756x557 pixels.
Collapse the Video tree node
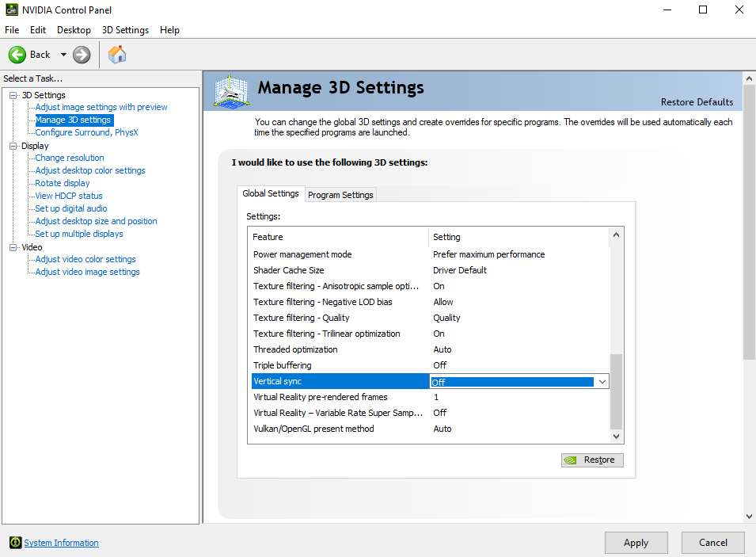click(13, 247)
